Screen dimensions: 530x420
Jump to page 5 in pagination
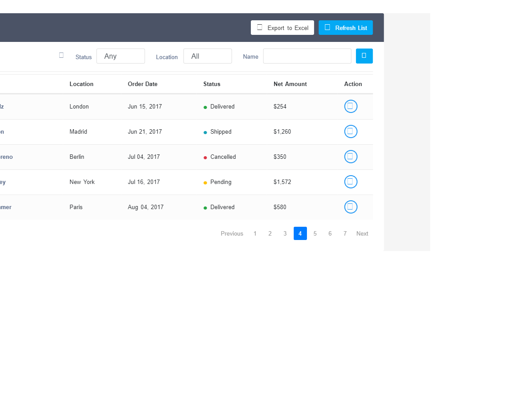point(315,233)
